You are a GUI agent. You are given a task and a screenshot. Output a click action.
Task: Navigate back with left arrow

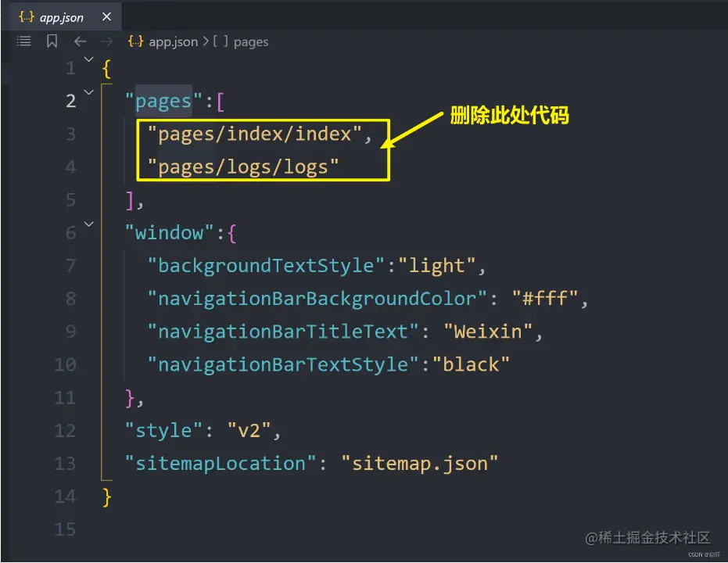pyautogui.click(x=80, y=41)
